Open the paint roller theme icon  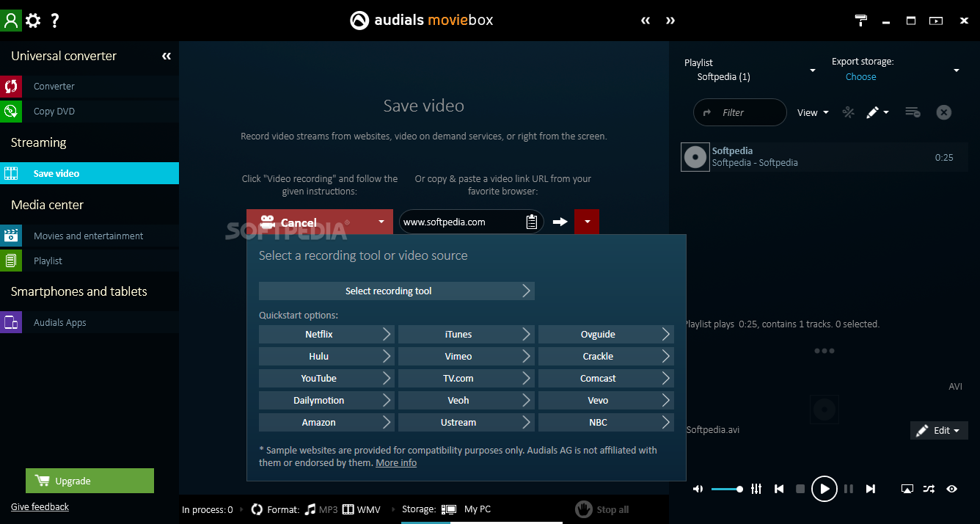click(x=861, y=21)
